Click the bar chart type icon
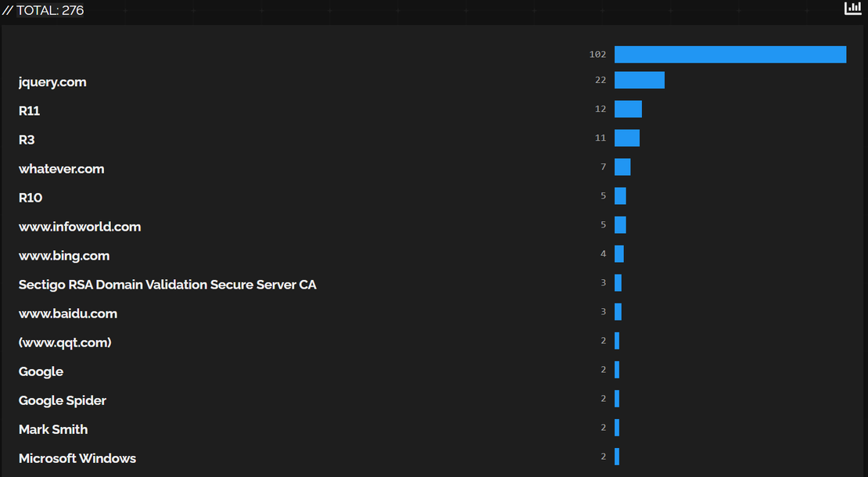 click(852, 8)
